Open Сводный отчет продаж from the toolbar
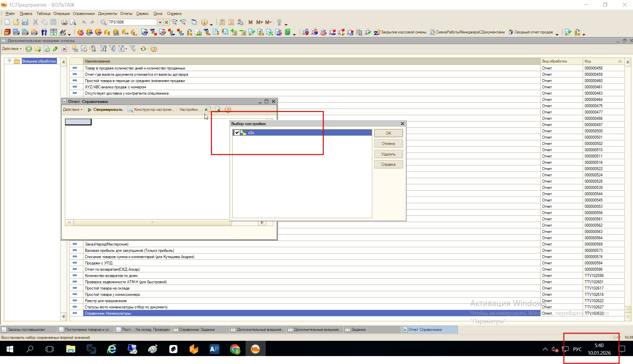 (531, 32)
